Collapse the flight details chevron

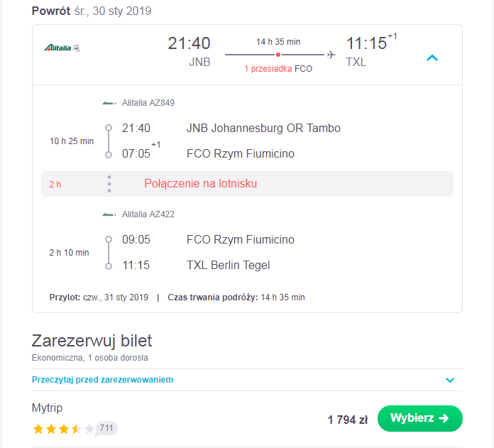(x=432, y=58)
